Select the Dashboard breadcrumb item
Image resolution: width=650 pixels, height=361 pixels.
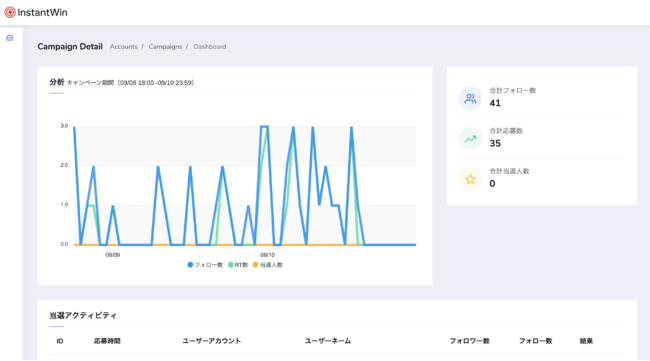(210, 47)
